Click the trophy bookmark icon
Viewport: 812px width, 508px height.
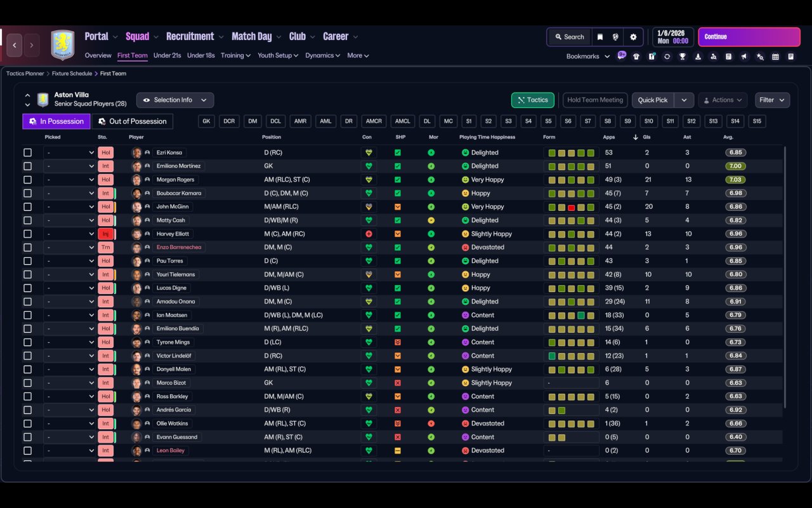click(x=682, y=57)
